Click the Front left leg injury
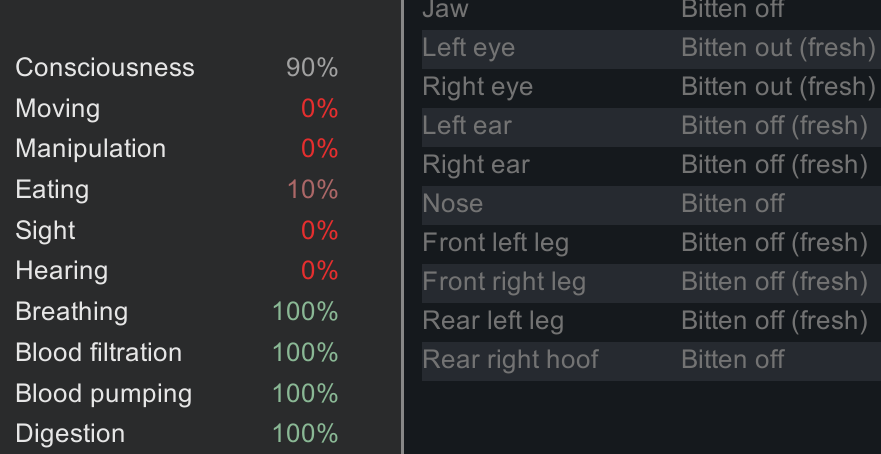881x454 pixels. point(650,243)
